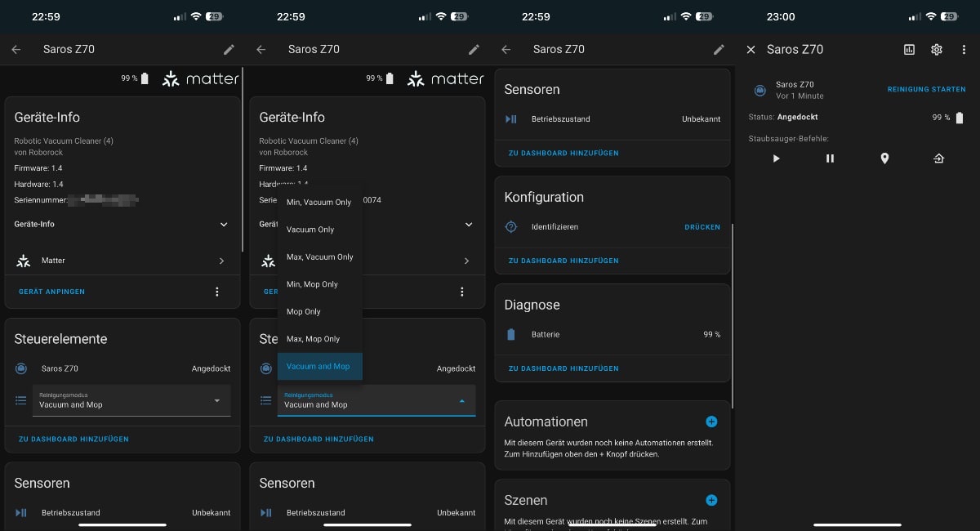Send vacuum home with dock icon
This screenshot has width=980, height=531.
[x=938, y=158]
